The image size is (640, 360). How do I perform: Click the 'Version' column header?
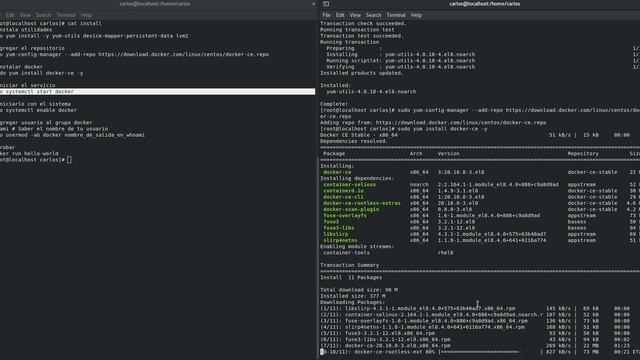[449, 153]
